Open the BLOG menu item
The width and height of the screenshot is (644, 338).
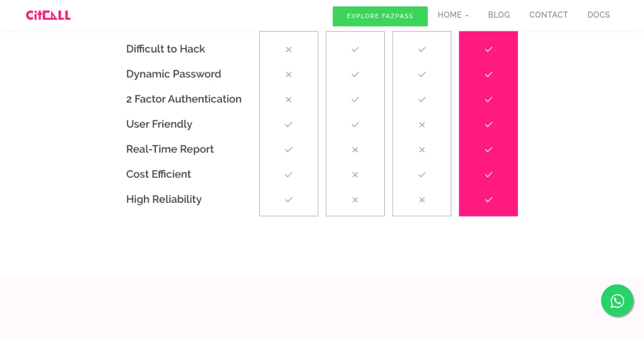coord(499,15)
